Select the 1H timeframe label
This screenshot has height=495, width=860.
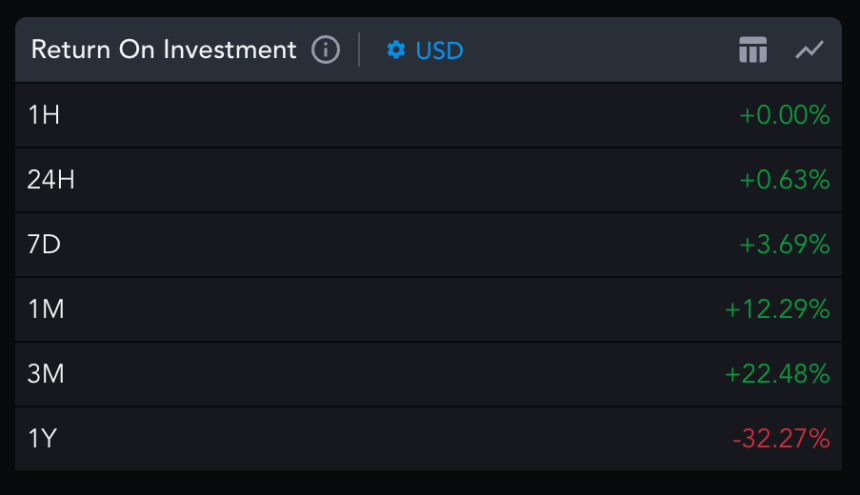coord(44,115)
